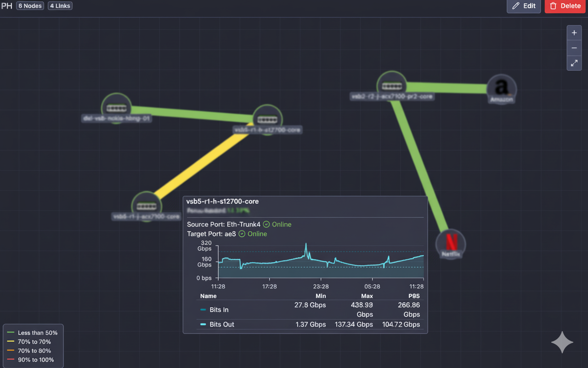Zoom in with the plus button
588x368 pixels.
574,33
